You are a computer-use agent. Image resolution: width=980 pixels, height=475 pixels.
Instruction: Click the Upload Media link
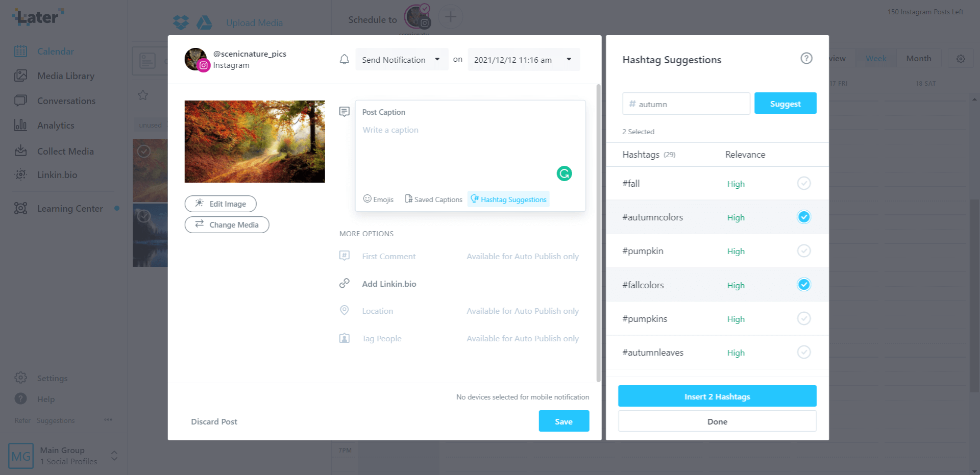pos(254,23)
